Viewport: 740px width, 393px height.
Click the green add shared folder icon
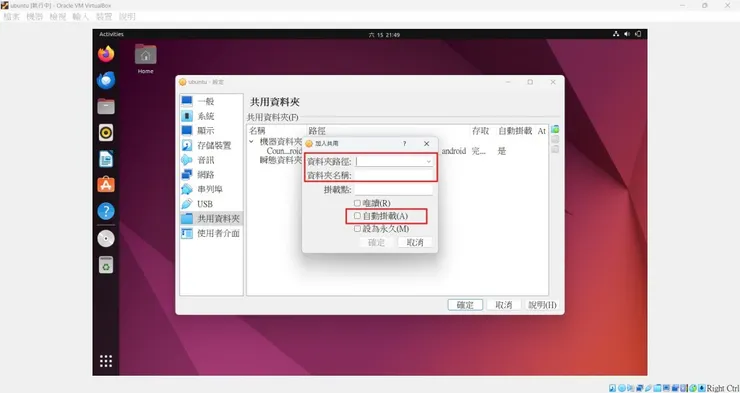[555, 129]
